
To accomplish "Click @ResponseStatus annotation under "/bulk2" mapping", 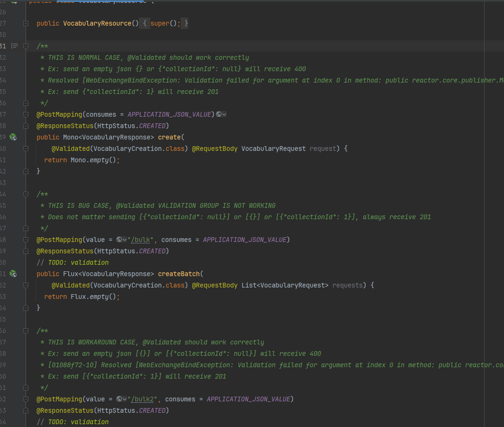I will tap(65, 410).
